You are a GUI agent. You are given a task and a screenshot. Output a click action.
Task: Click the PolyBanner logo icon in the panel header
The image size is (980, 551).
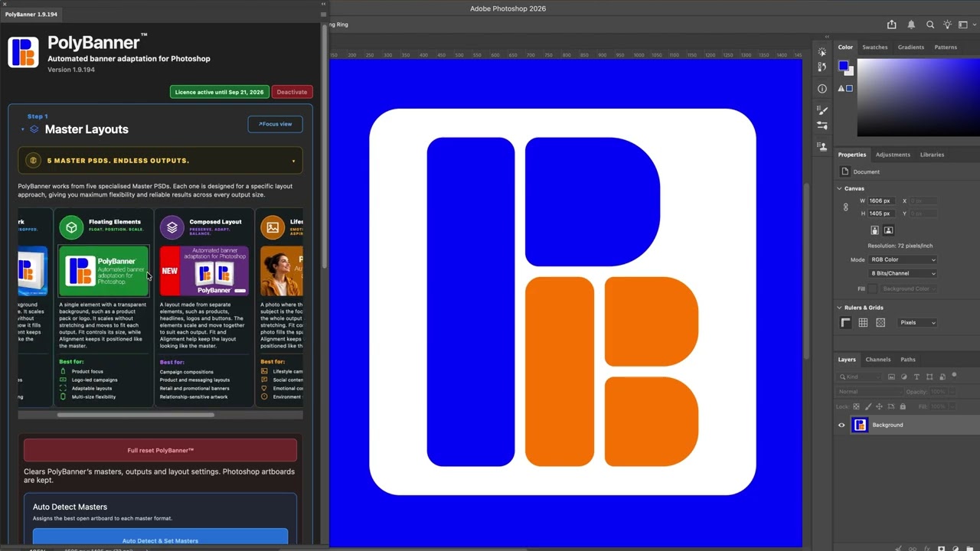pyautogui.click(x=23, y=52)
